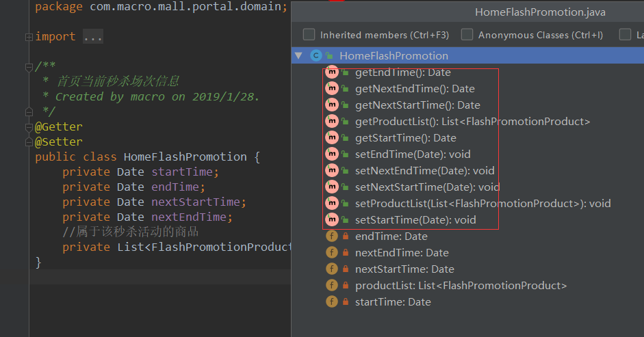Select getNextEndTime(): Date entry
Screen dimensions: 644x337
[x=415, y=89]
